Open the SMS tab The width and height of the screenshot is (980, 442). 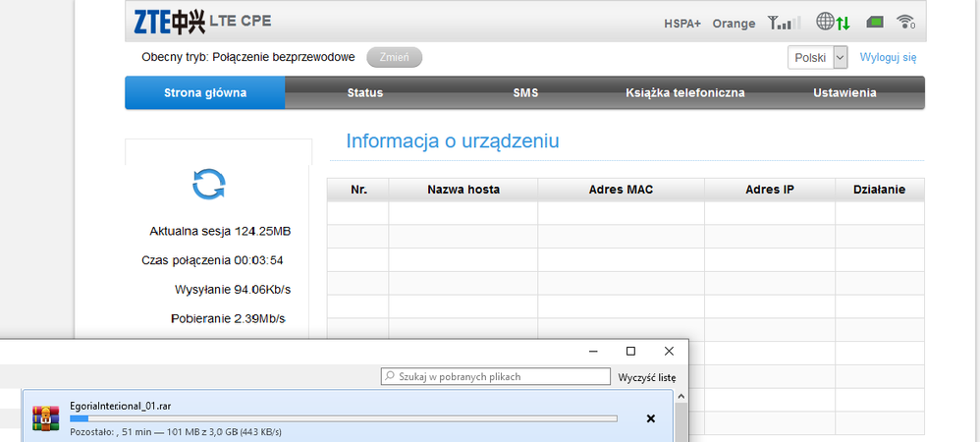525,93
